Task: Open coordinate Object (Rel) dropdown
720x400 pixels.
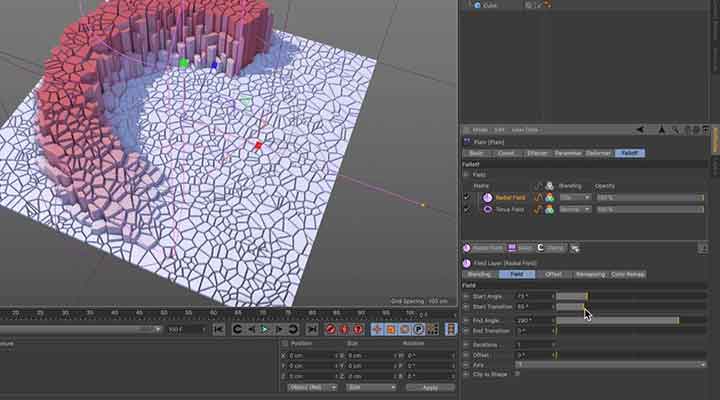Action: click(312, 388)
